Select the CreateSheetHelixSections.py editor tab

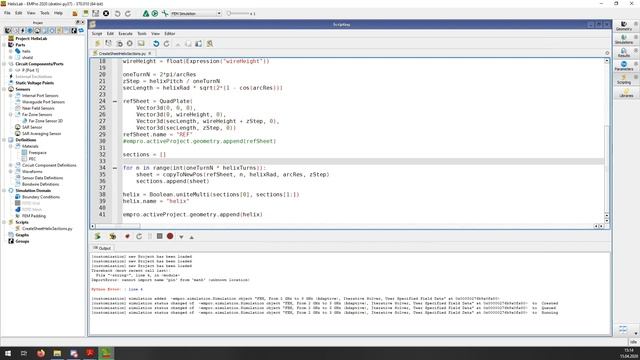(122, 53)
